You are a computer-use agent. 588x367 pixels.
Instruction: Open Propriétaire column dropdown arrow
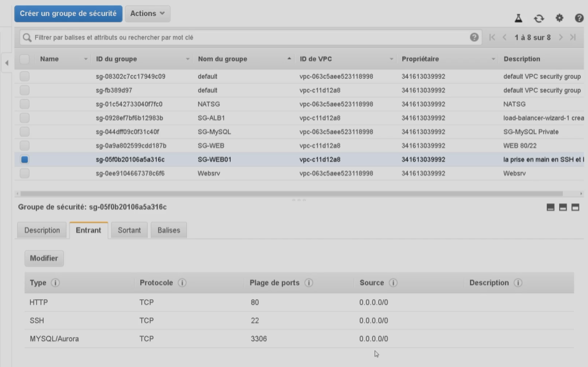click(x=493, y=59)
